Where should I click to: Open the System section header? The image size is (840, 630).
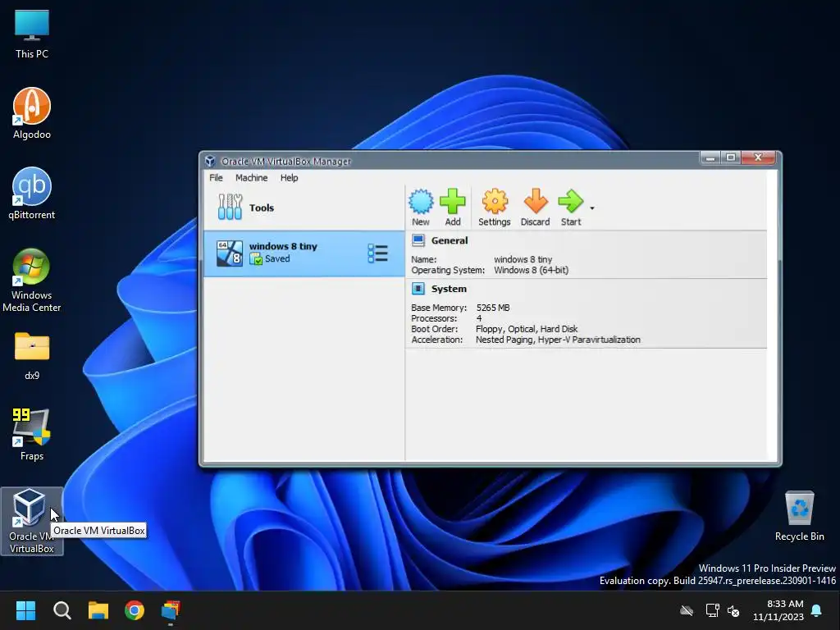coord(449,289)
